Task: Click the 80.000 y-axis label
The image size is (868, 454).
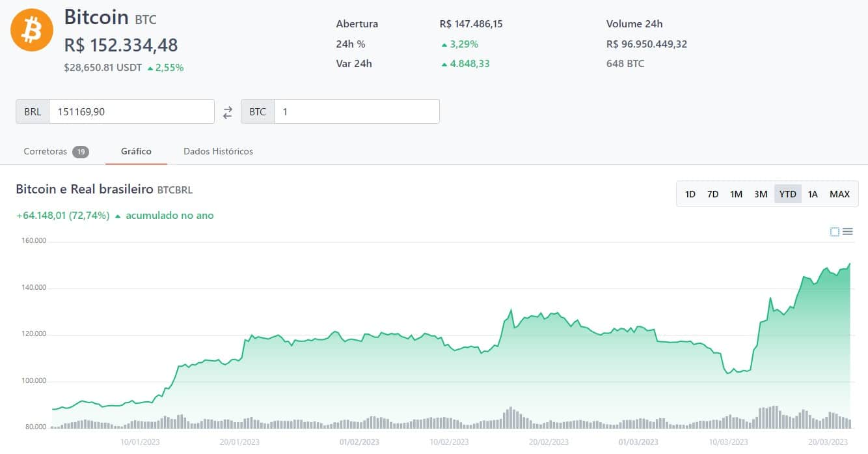Action: pos(35,427)
